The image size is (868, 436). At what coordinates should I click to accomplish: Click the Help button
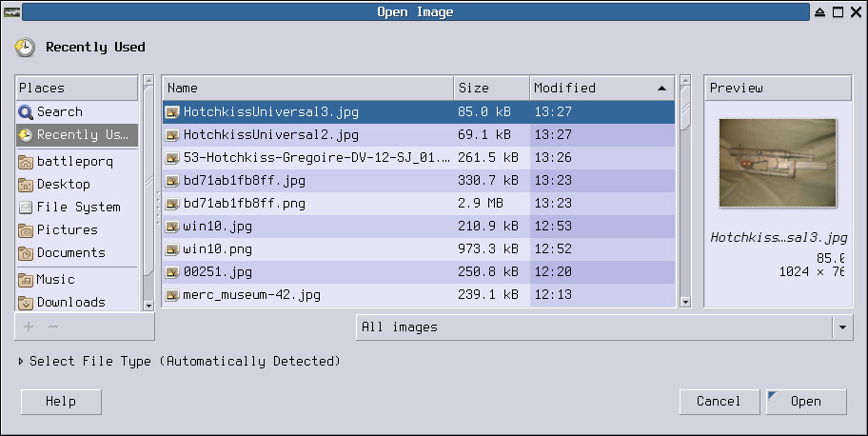(x=61, y=402)
